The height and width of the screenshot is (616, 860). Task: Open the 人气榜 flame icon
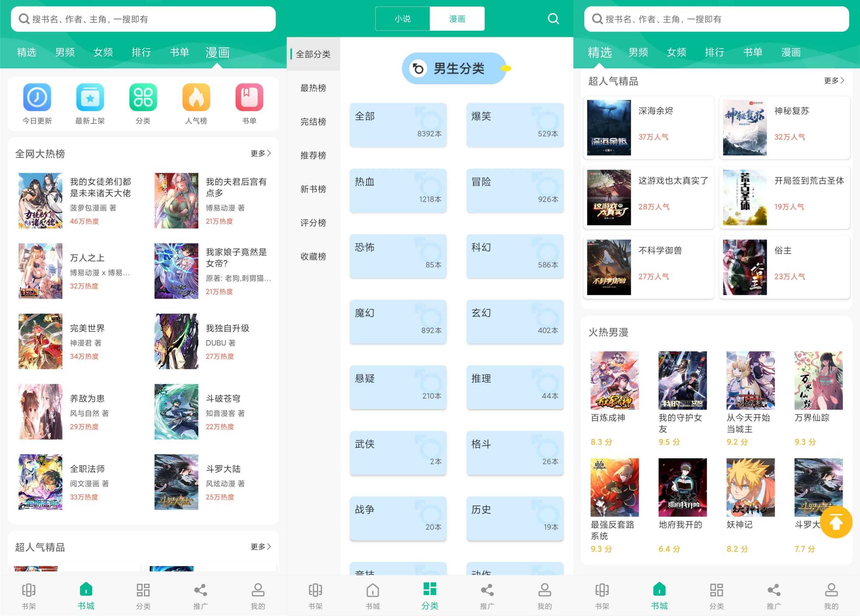click(x=197, y=98)
